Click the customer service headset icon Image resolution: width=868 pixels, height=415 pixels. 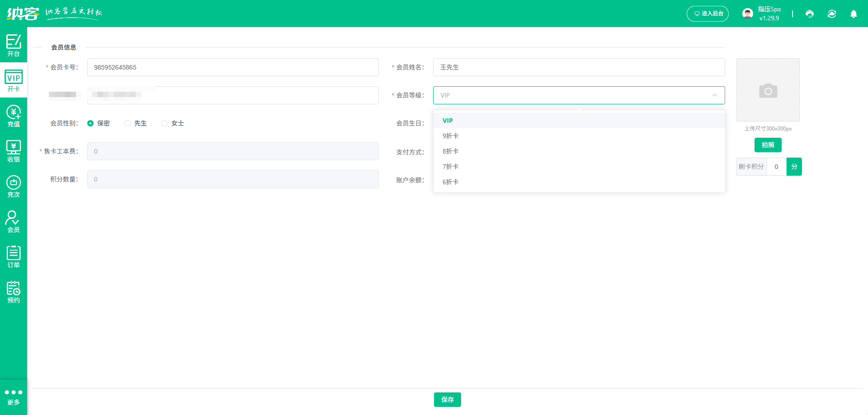pos(810,14)
